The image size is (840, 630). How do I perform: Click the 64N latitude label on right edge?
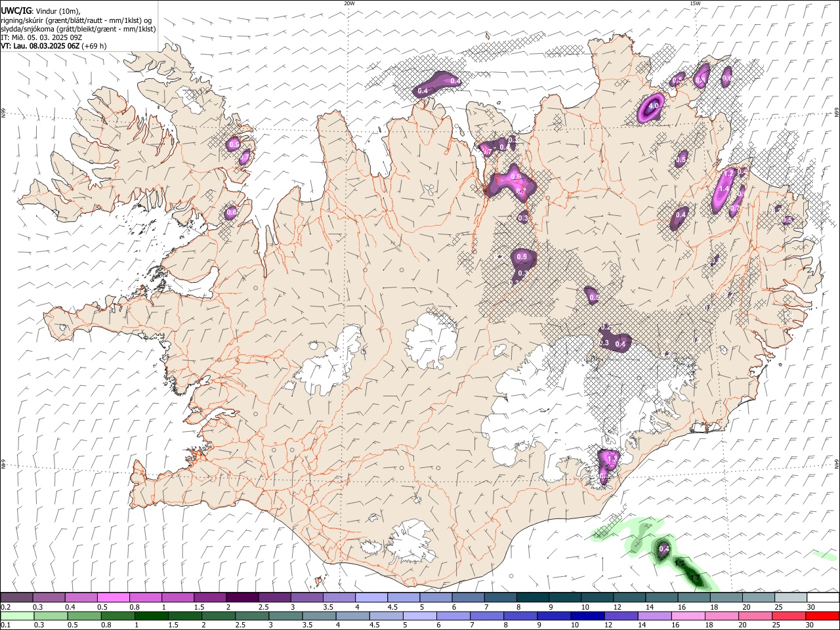[x=837, y=463]
